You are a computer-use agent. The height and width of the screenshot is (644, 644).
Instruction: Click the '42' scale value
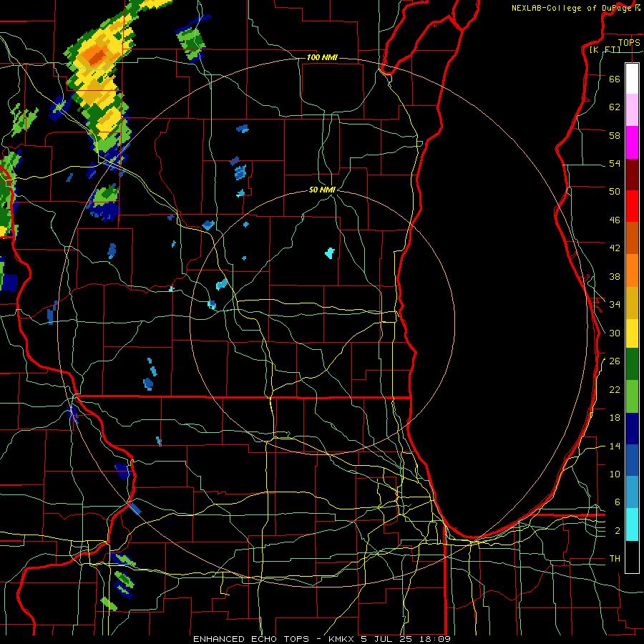click(615, 248)
